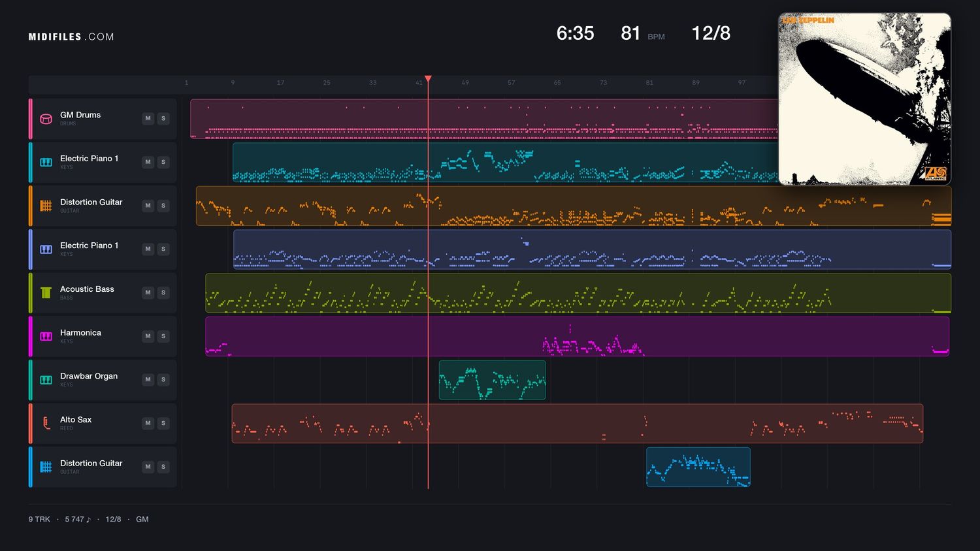This screenshot has width=980, height=551.
Task: Click the teal Electric Piano 1 keys icon
Action: pos(46,162)
